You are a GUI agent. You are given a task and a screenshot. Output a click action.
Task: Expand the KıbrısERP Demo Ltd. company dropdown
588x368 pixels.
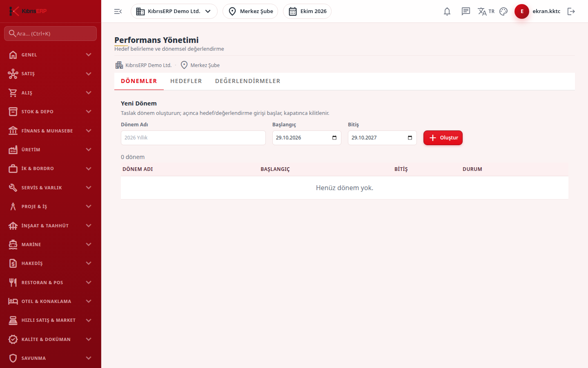coord(174,11)
